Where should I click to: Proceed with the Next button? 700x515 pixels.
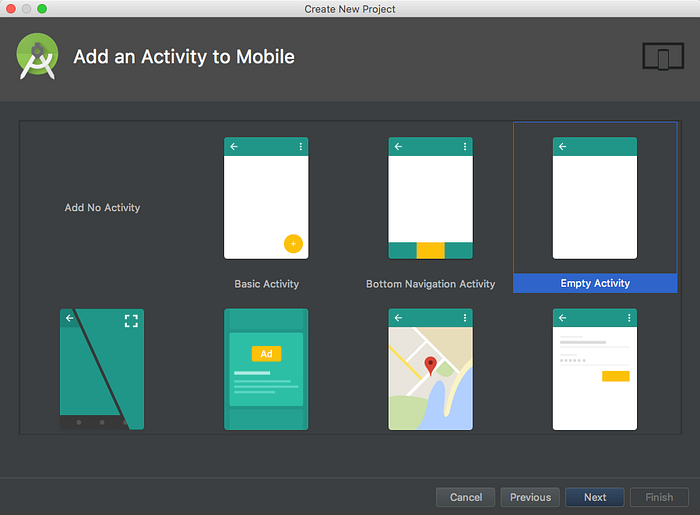pyautogui.click(x=595, y=497)
